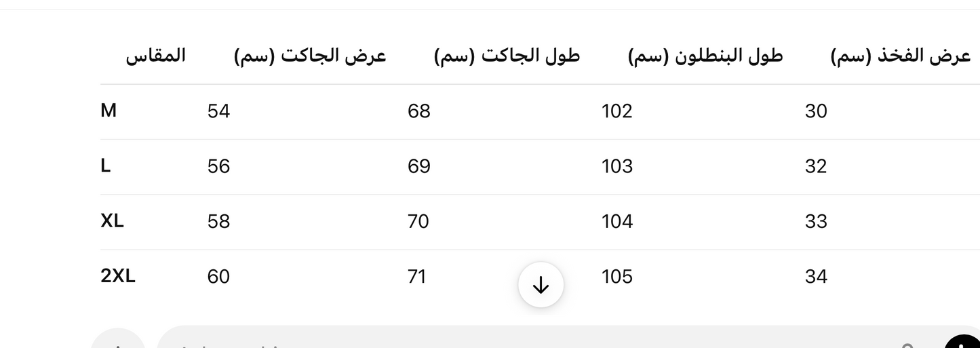Select the L size row label
This screenshot has height=348, width=980.
106,166
